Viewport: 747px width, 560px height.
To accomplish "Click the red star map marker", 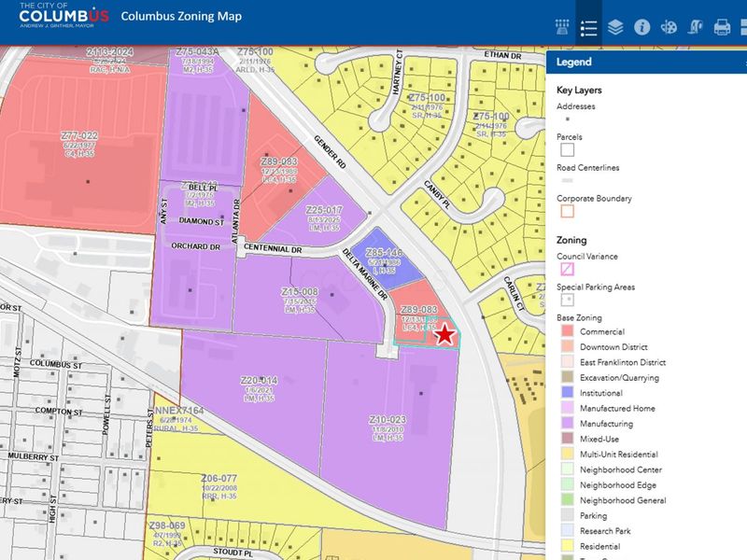I will [x=445, y=334].
